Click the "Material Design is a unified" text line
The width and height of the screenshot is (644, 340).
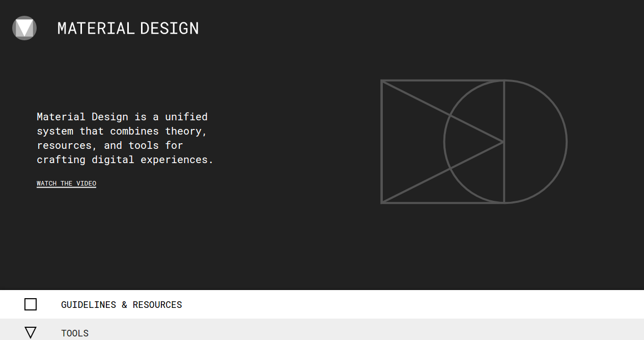pos(122,117)
